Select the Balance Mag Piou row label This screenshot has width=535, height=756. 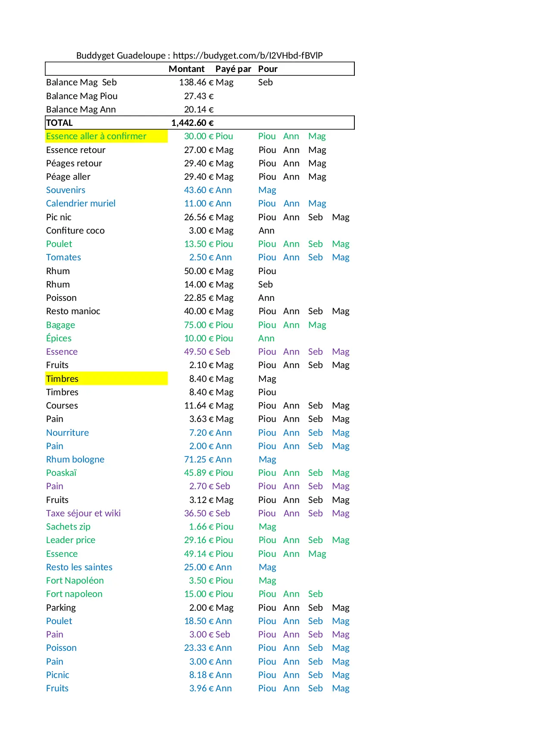pyautogui.click(x=81, y=96)
